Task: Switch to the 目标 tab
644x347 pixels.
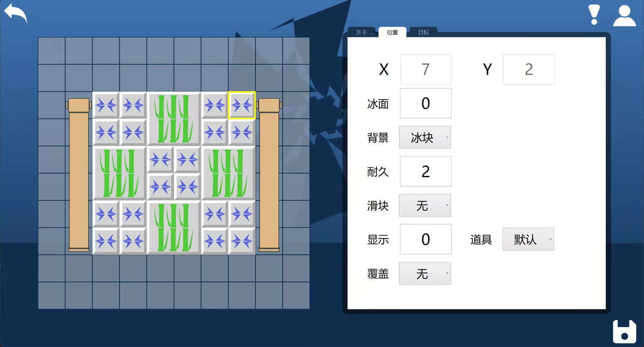Action: click(423, 32)
